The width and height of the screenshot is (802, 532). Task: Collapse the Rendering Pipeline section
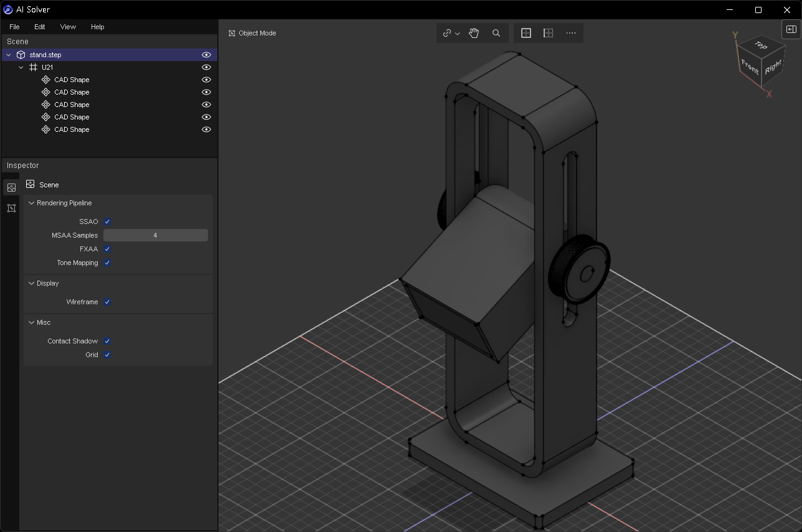(x=31, y=203)
